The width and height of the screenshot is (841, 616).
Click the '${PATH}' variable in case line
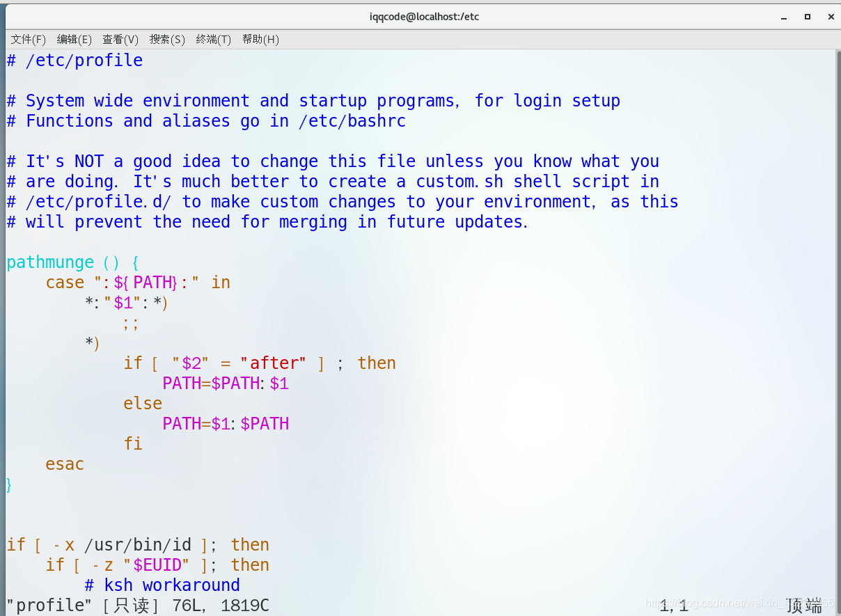(146, 283)
